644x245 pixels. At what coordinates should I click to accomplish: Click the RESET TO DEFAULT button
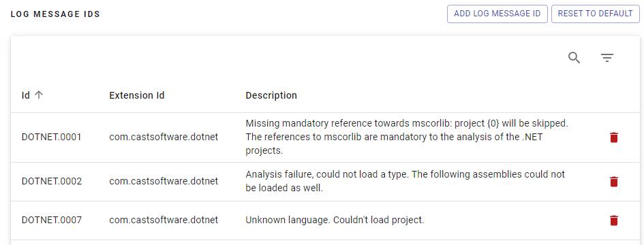tap(596, 14)
